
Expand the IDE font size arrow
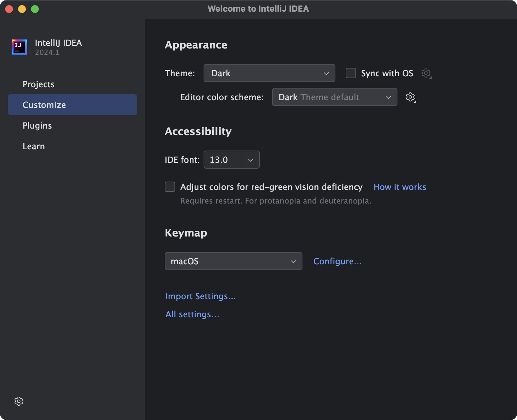[251, 160]
